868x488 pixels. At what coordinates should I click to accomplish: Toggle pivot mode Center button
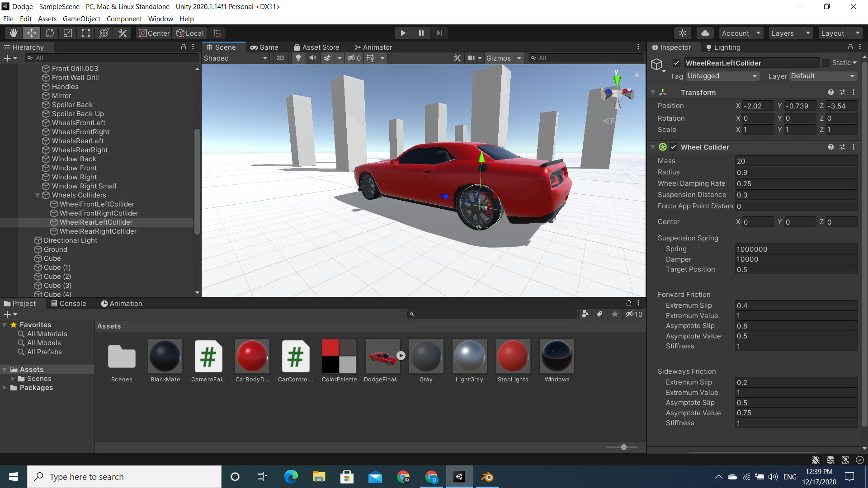[154, 33]
